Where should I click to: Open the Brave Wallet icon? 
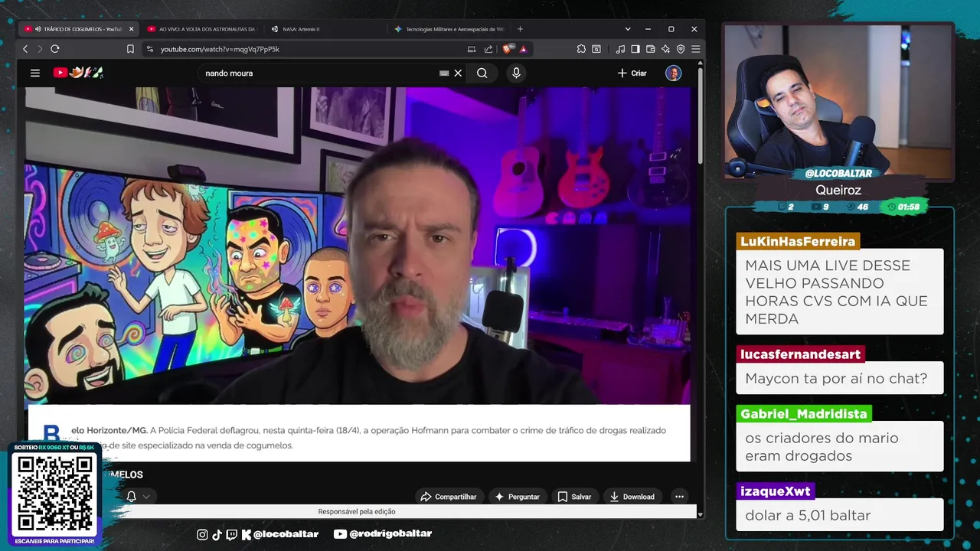[x=650, y=49]
